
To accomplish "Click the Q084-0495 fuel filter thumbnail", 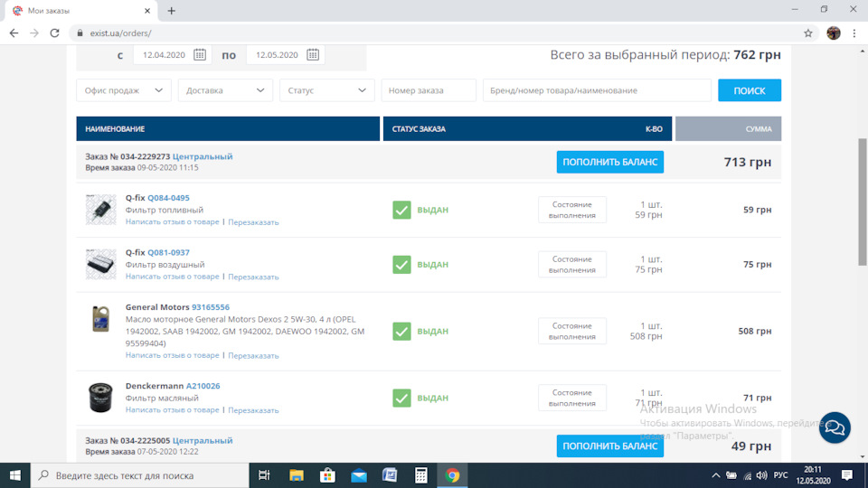I will coord(100,209).
